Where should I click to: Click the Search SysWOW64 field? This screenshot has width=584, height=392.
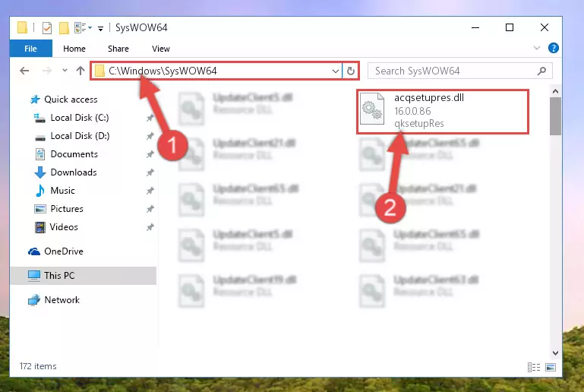point(459,71)
